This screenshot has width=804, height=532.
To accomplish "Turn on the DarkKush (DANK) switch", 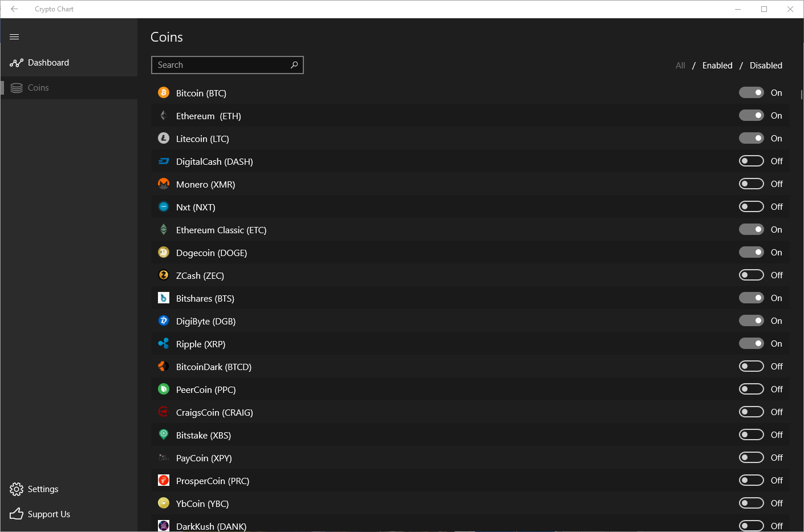I will pos(752,526).
